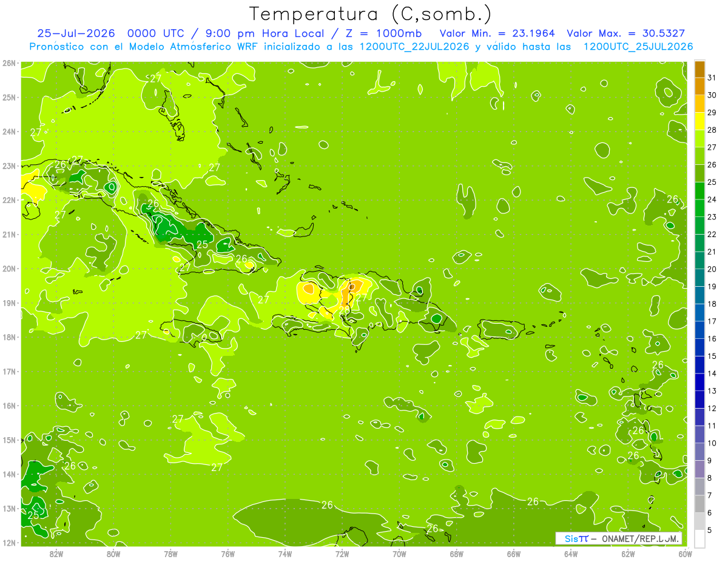Click the '26N' latitude axis label
This screenshot has width=728, height=562.
pyautogui.click(x=9, y=63)
